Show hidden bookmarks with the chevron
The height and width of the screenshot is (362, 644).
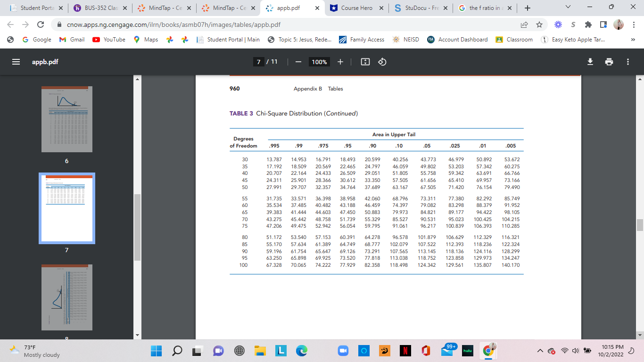[634, 40]
